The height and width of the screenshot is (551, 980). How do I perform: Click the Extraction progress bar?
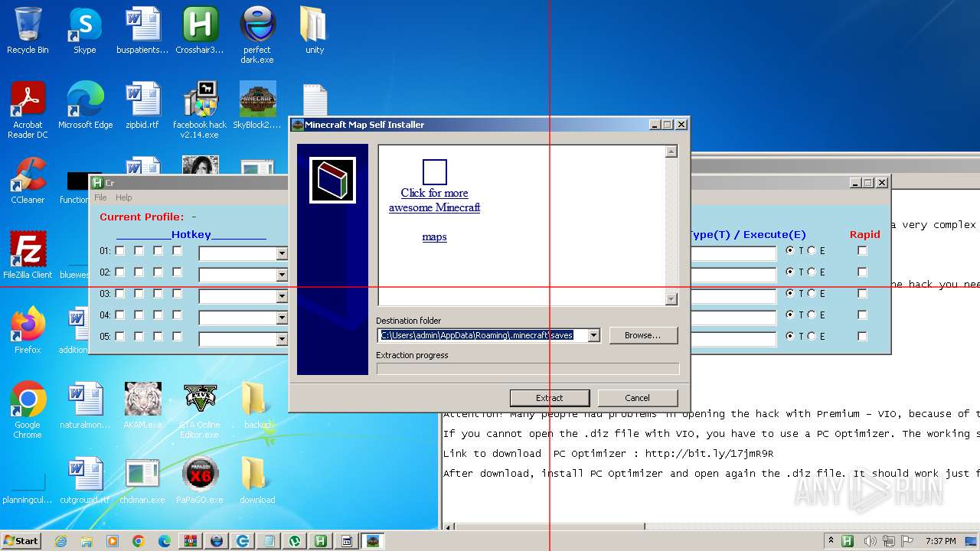pyautogui.click(x=528, y=369)
